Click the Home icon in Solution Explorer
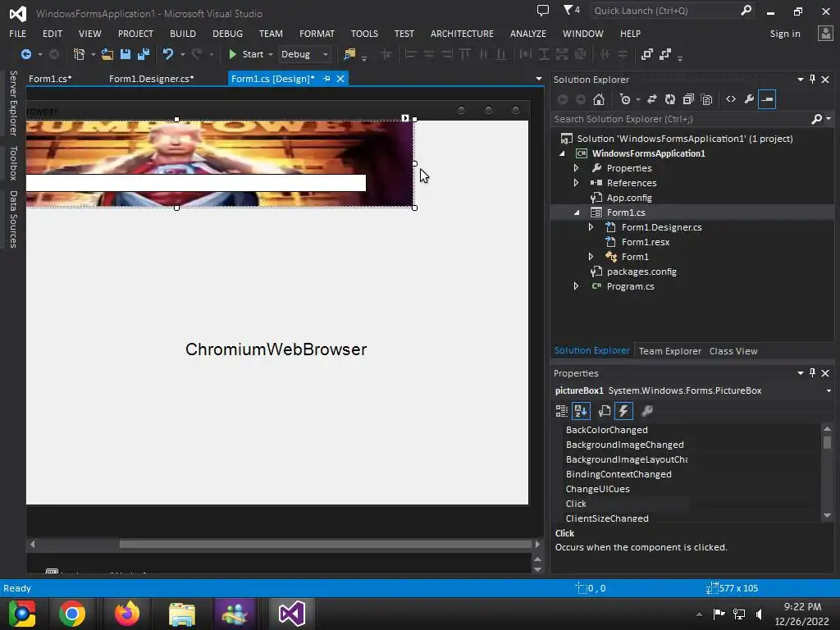Viewport: 840px width, 630px height. coord(599,99)
